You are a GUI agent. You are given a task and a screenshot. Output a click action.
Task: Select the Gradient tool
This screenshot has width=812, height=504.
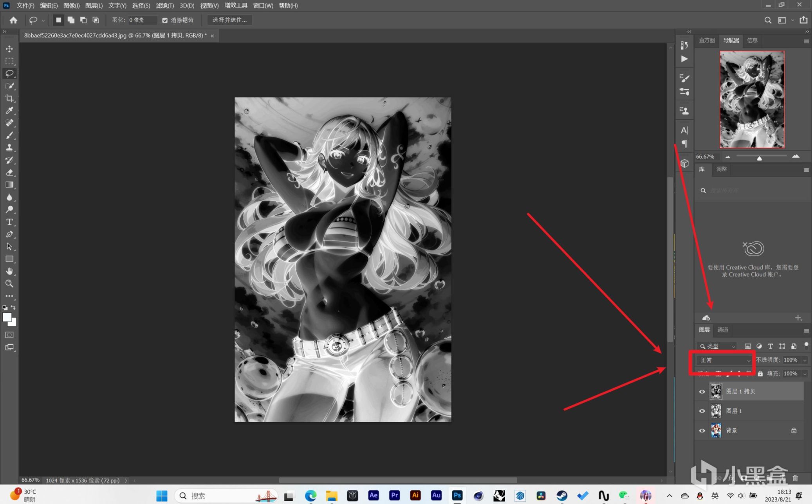pyautogui.click(x=9, y=185)
